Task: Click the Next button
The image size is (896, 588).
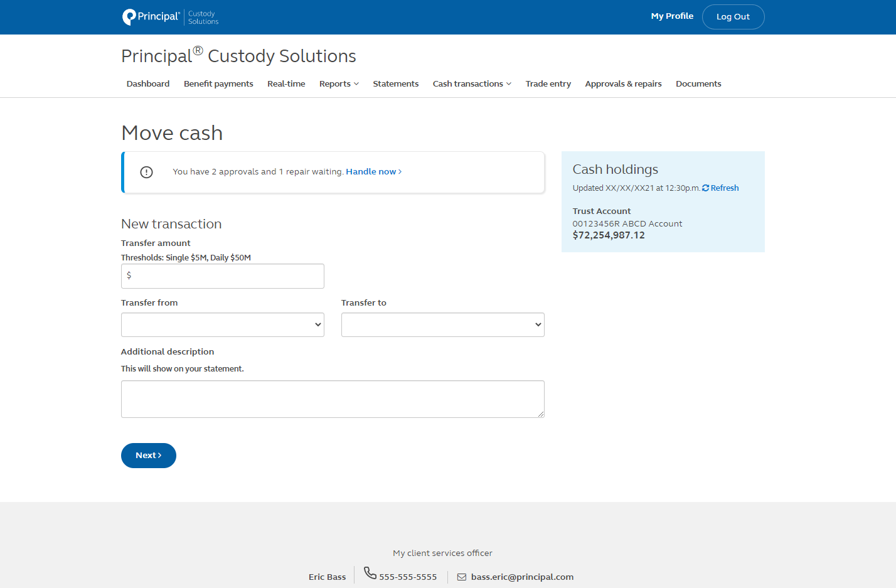Action: [x=148, y=456]
